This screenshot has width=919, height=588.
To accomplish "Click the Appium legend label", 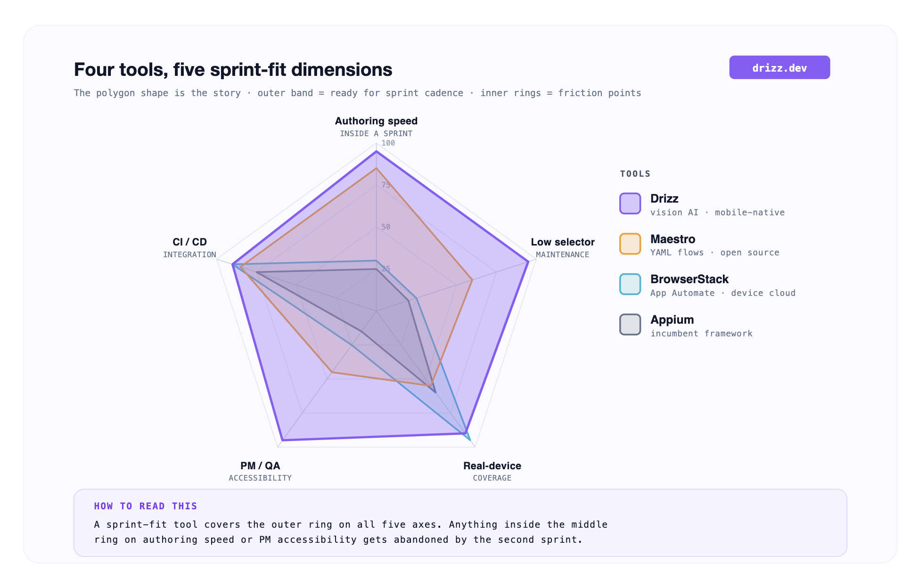I will point(672,319).
